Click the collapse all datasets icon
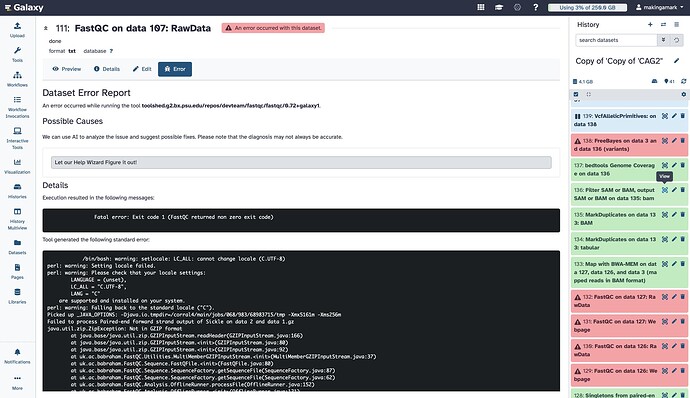Screen dimensions: 690x398 point(589,94)
